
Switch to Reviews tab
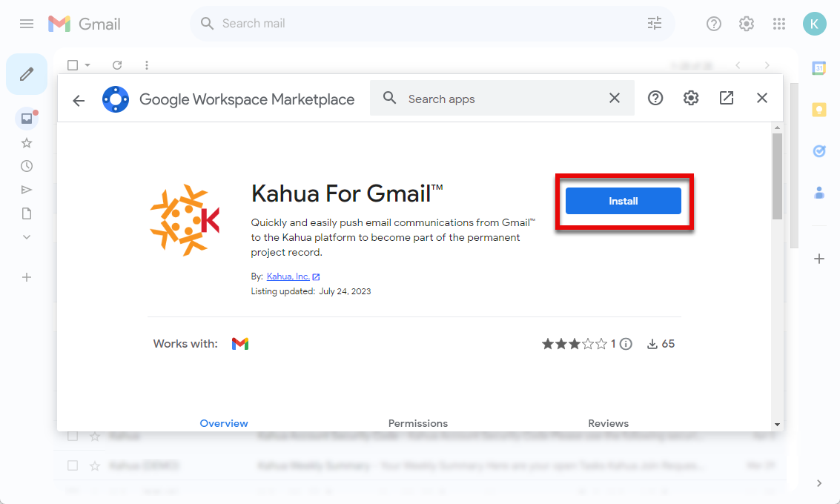608,423
